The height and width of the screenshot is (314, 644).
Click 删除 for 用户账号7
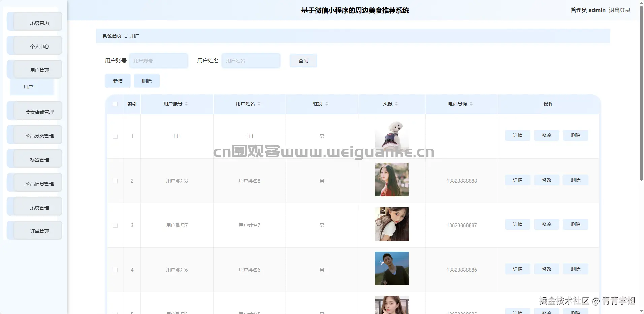point(576,224)
